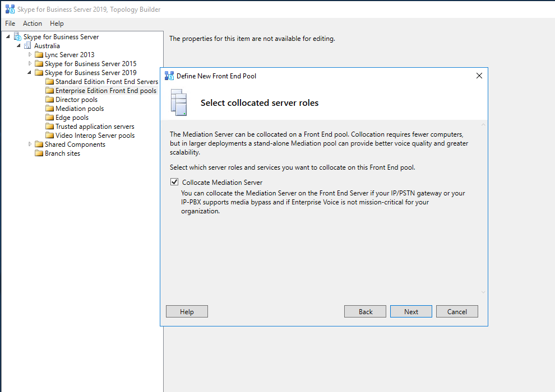Expand the Lync Server 2013 node
Image resolution: width=555 pixels, height=392 pixels.
pos(30,55)
